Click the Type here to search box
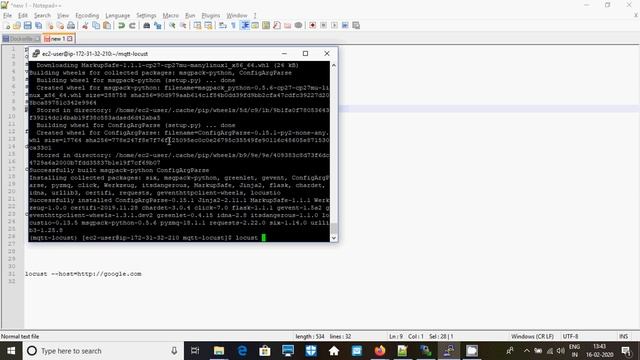The width and height of the screenshot is (640, 360). 103,351
